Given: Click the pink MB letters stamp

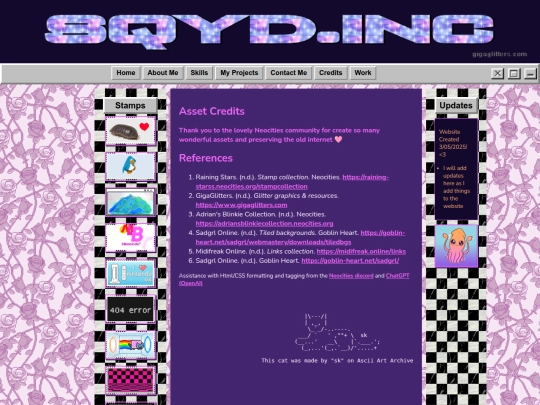Looking at the screenshot, I should point(131,238).
